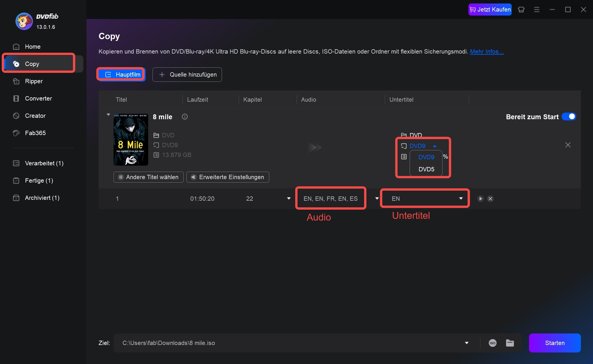The image size is (593, 364).
Task: Click the Titel column header
Action: 121,100
